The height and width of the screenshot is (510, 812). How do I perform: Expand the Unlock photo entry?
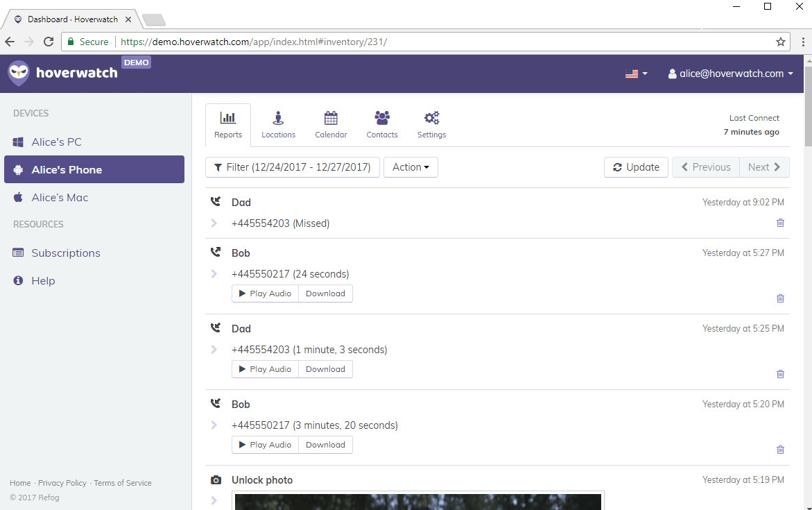[x=214, y=501]
